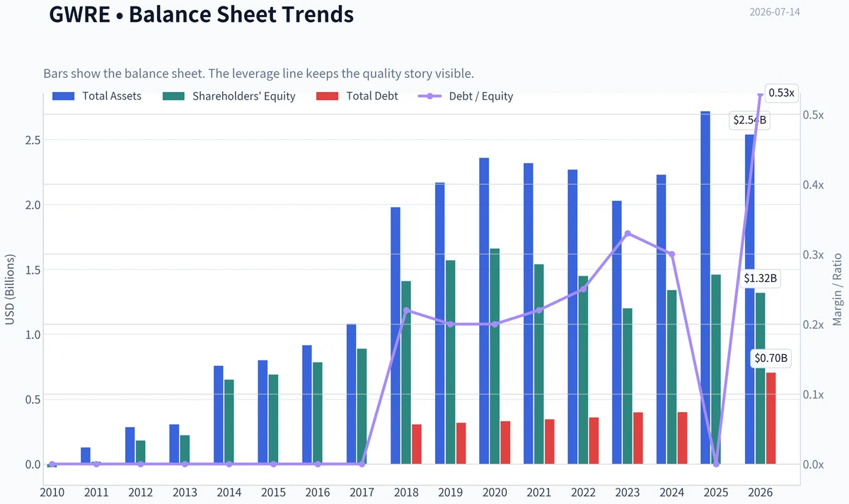Click the '$2.54B' data label
Image resolution: width=849 pixels, height=504 pixels.
(749, 120)
